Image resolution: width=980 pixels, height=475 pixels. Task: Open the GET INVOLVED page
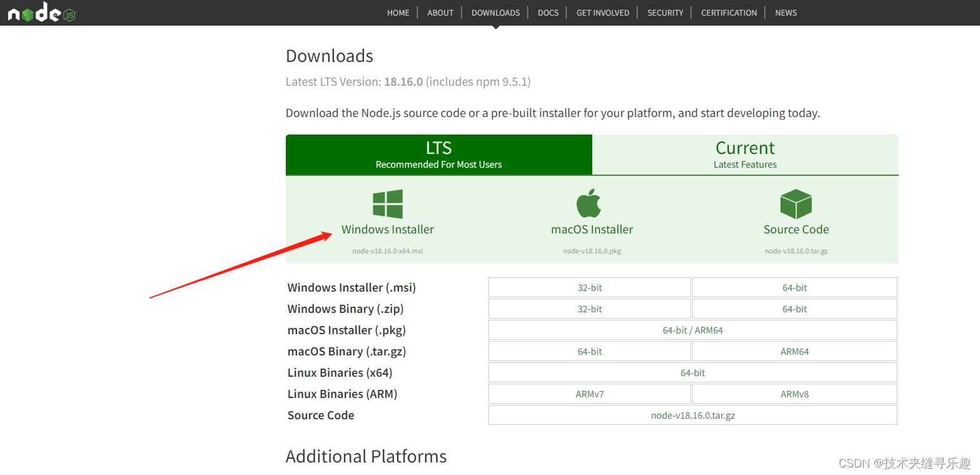pos(603,13)
